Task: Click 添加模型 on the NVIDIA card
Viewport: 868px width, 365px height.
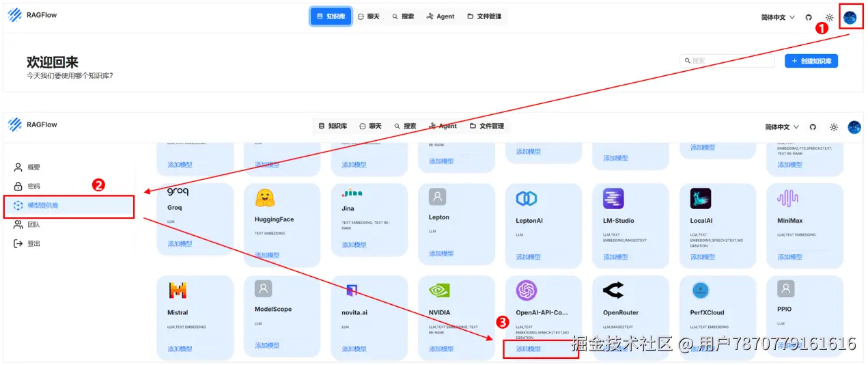Action: tap(441, 349)
